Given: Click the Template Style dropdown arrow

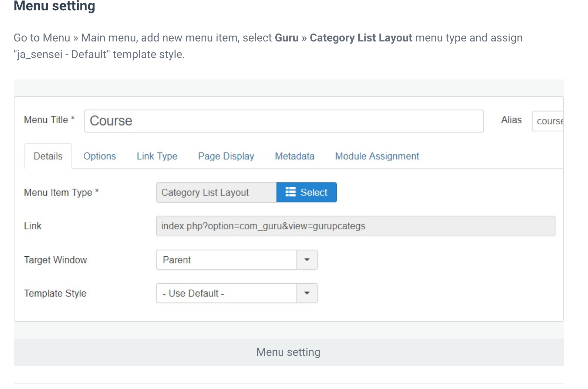Looking at the screenshot, I should click(x=307, y=293).
